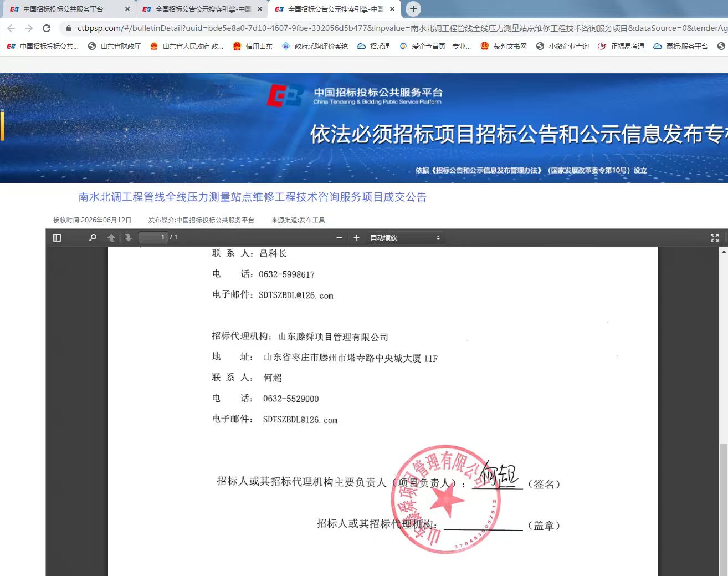Click phone number 0632-5529000
The width and height of the screenshot is (728, 576).
[291, 399]
